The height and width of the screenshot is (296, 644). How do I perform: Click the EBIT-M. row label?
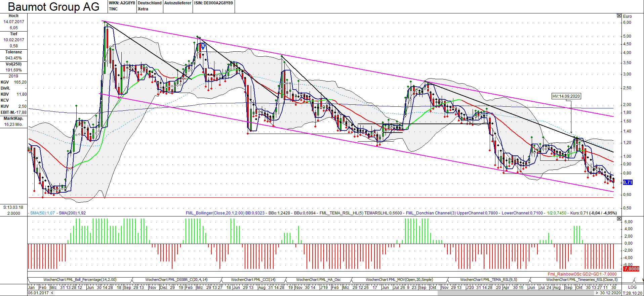pos(8,112)
